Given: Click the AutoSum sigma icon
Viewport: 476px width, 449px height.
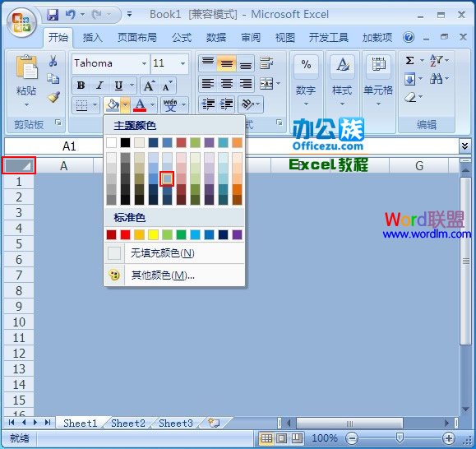Looking at the screenshot, I should tap(410, 60).
